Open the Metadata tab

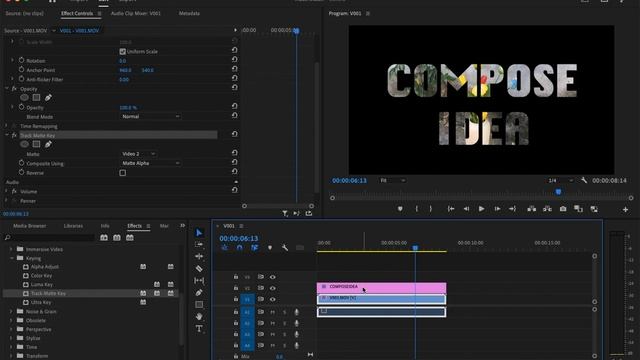[x=189, y=13]
